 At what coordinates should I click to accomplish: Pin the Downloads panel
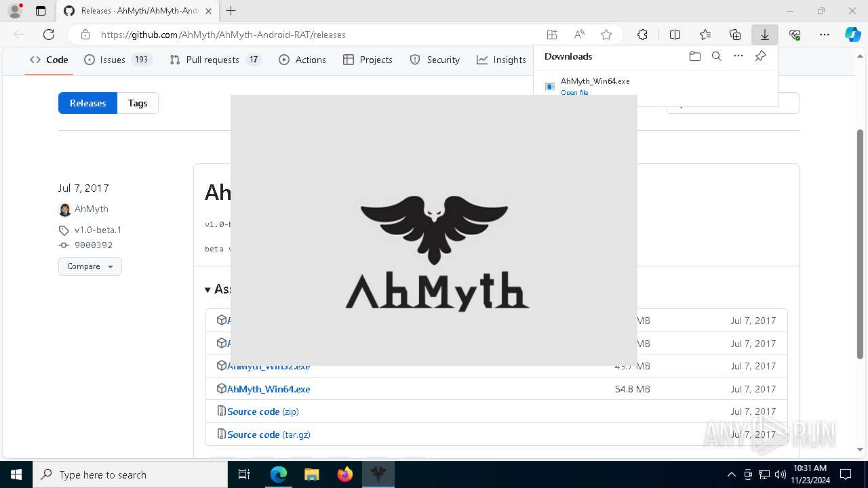761,56
